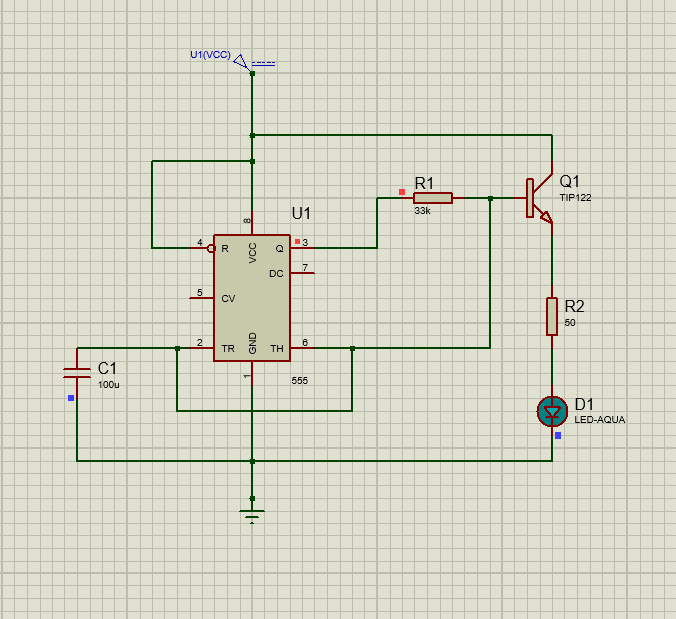Click pin 6 threshold (TH) on U1
Screen dimensions: 676x619
303,348
